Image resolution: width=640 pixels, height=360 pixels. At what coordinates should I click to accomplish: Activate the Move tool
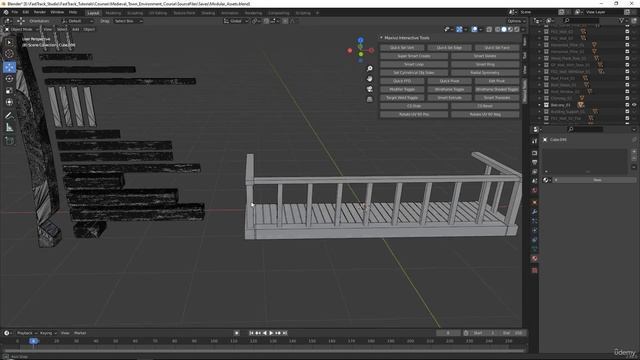(9, 67)
